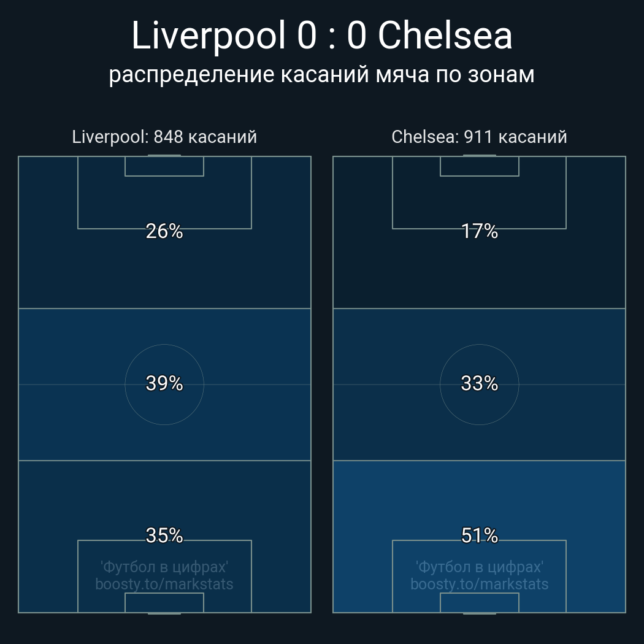644x644 pixels.
Task: Click the top goal on Liverpool pitch
Action: click(x=164, y=156)
